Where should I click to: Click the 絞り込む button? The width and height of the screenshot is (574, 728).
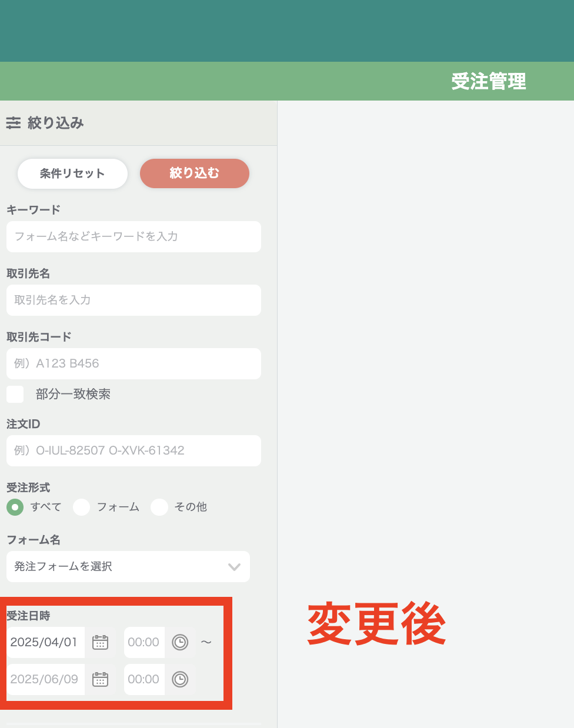(x=195, y=173)
